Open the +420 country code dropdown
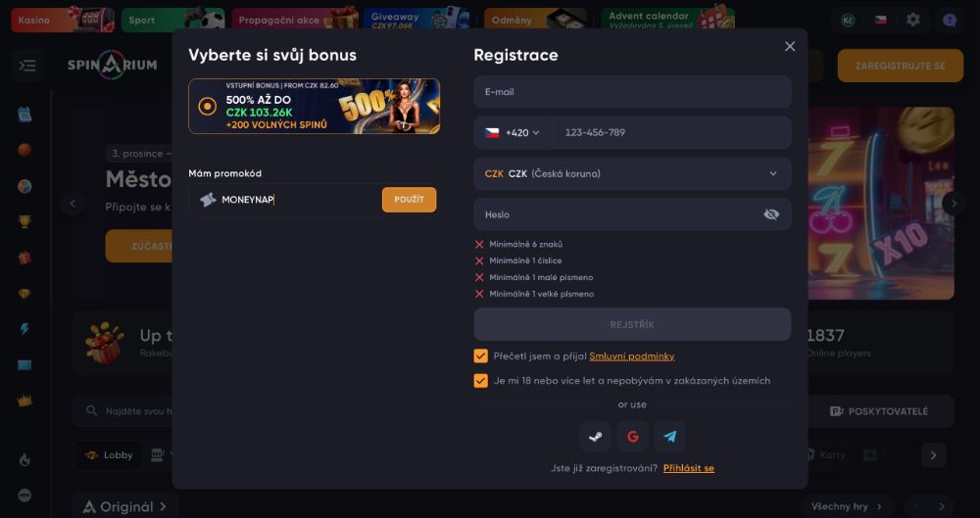 click(513, 132)
